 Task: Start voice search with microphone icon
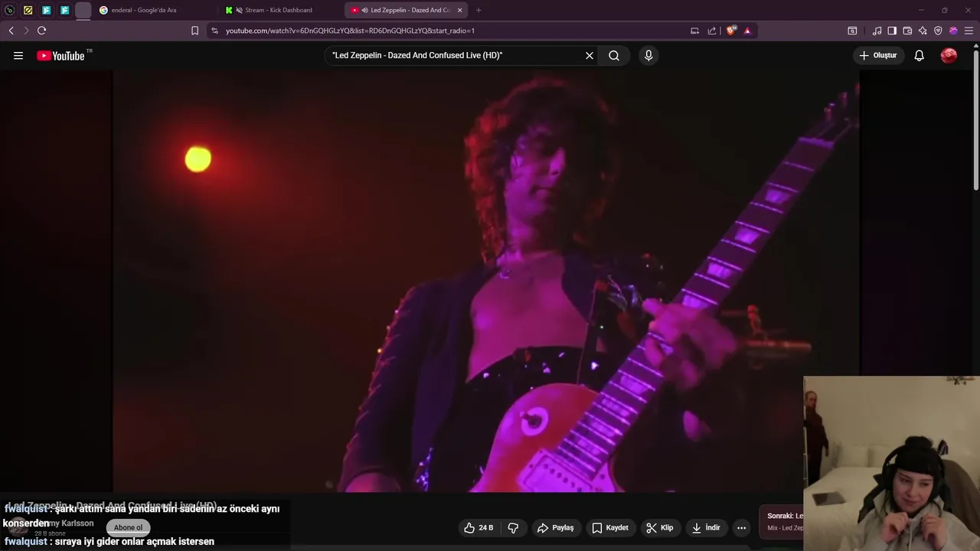pos(648,55)
